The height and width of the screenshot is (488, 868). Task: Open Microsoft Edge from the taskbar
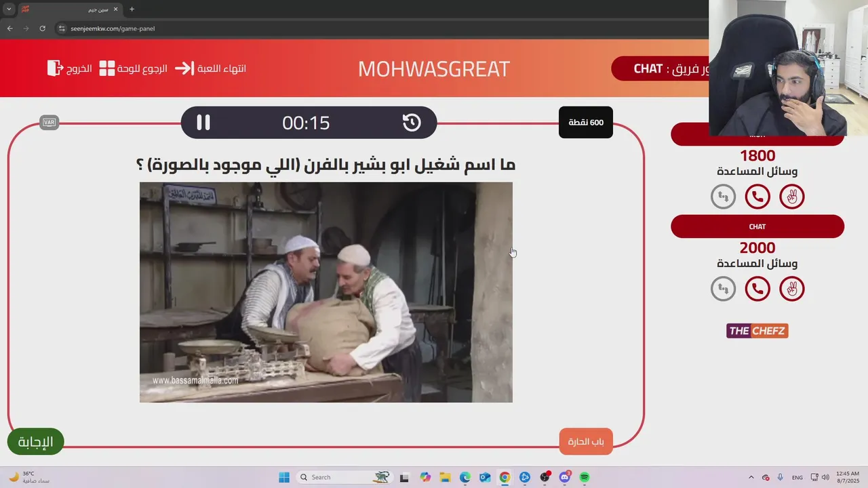pyautogui.click(x=465, y=477)
